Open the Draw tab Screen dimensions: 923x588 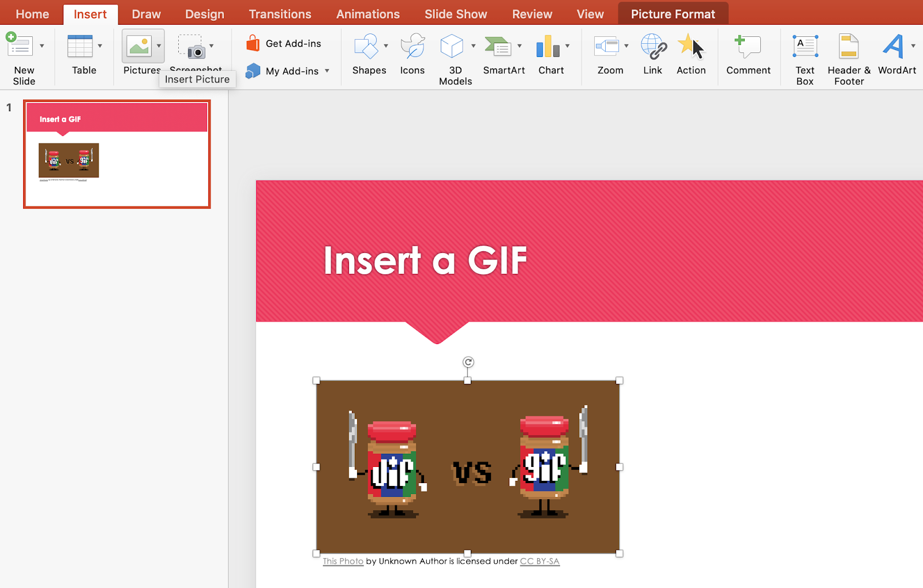146,14
